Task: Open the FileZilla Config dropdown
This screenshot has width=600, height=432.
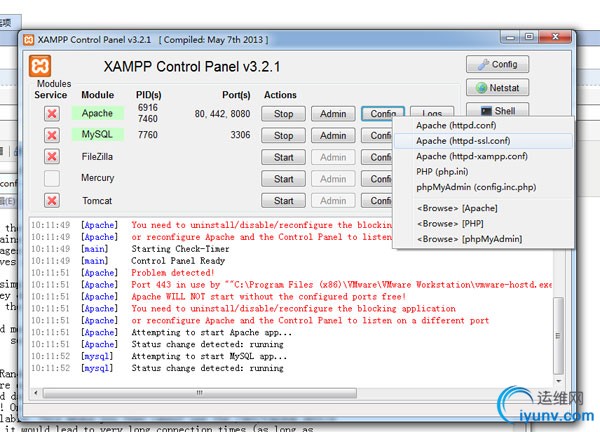Action: 377,157
